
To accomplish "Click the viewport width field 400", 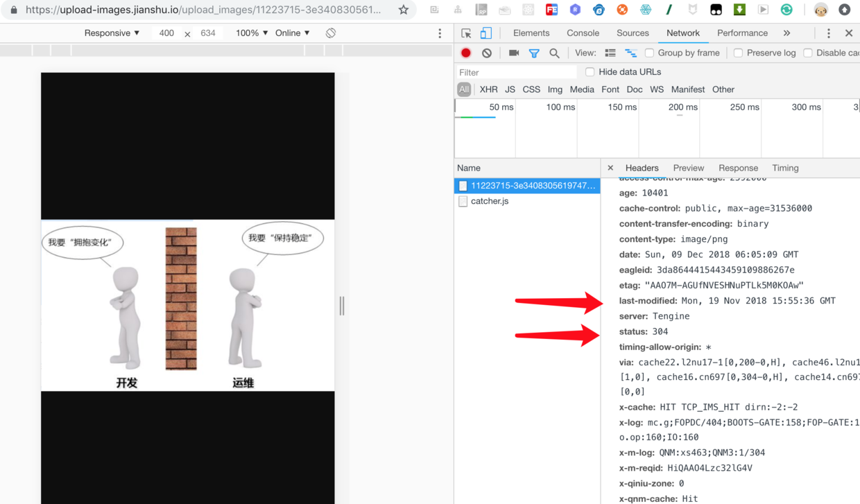I will [166, 33].
